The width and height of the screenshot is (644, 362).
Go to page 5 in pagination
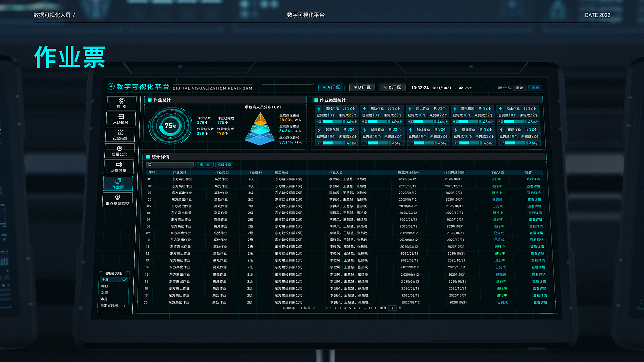pos(349,308)
